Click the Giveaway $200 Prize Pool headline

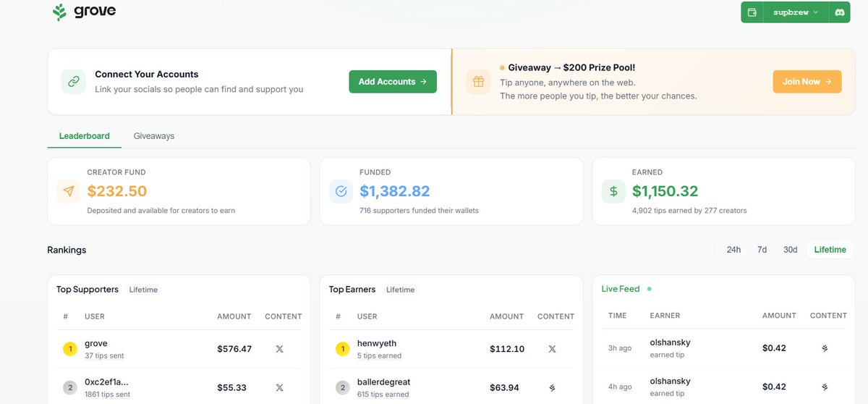[x=571, y=67]
